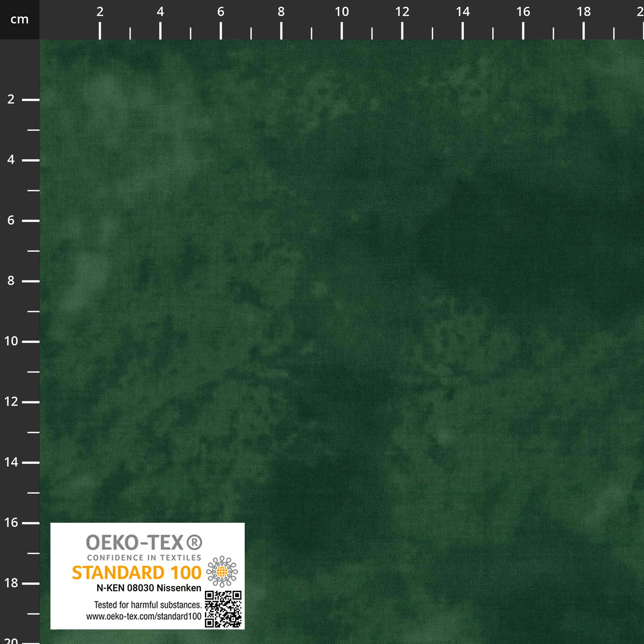Select the N-KEN 08030 Nissenken certificate number
The width and height of the screenshot is (644, 644).
(149, 588)
